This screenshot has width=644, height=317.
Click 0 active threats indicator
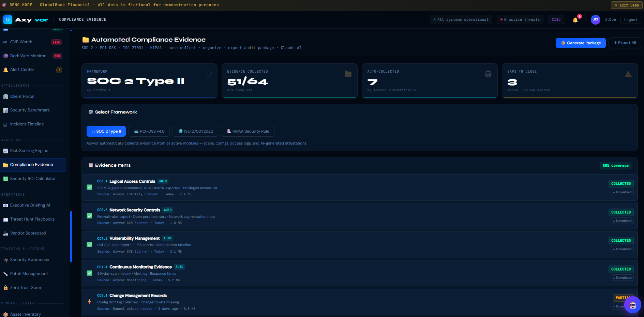tap(520, 20)
